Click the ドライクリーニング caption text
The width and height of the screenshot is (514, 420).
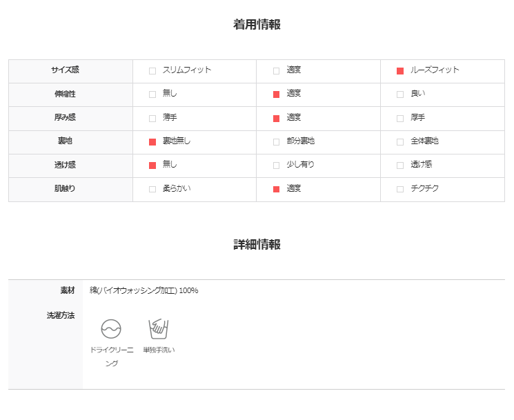click(x=112, y=357)
